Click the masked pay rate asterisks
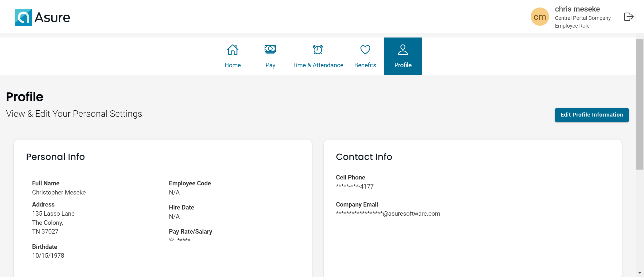 click(184, 239)
